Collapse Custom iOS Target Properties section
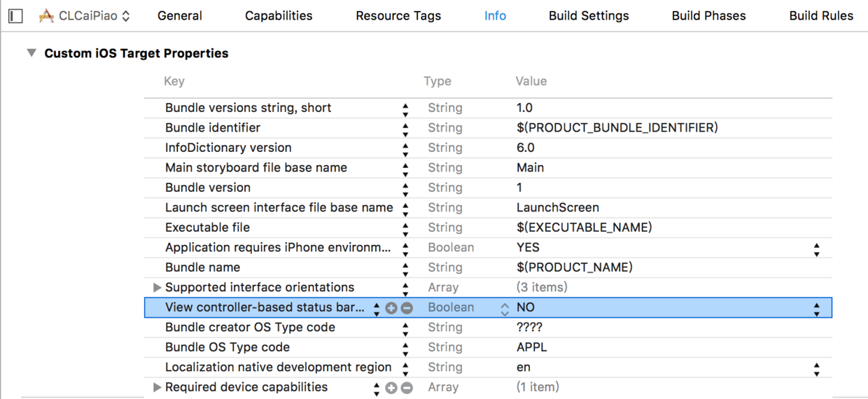Image resolution: width=868 pixels, height=399 pixels. pos(31,53)
